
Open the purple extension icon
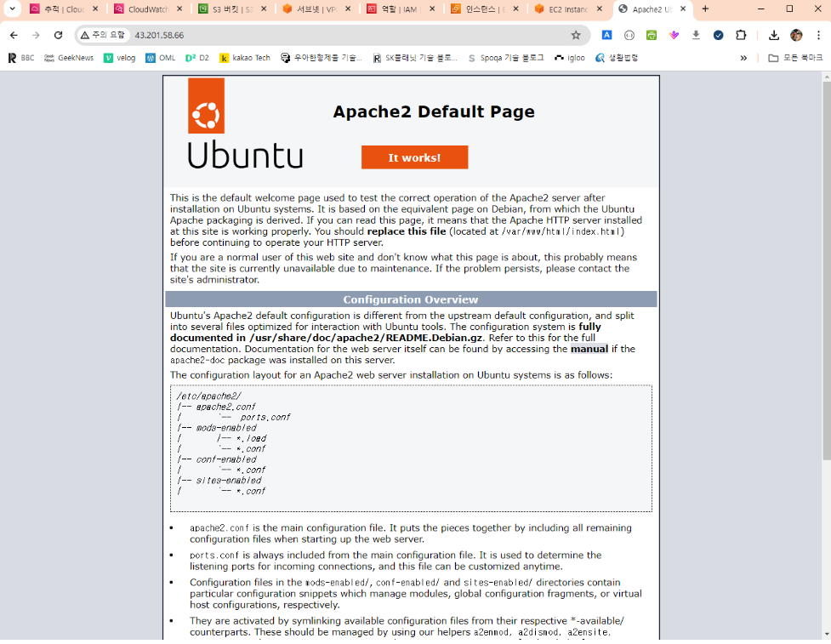(x=674, y=35)
